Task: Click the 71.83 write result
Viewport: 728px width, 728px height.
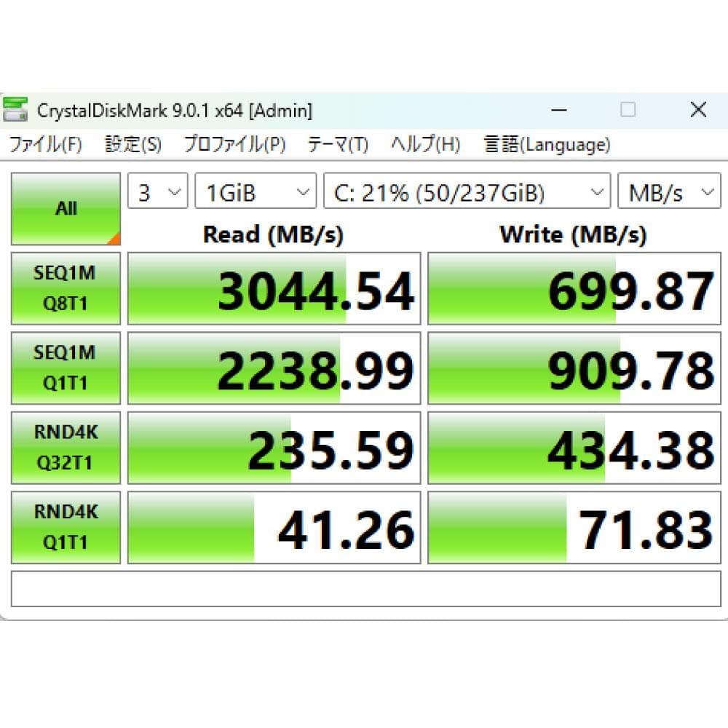Action: point(574,527)
